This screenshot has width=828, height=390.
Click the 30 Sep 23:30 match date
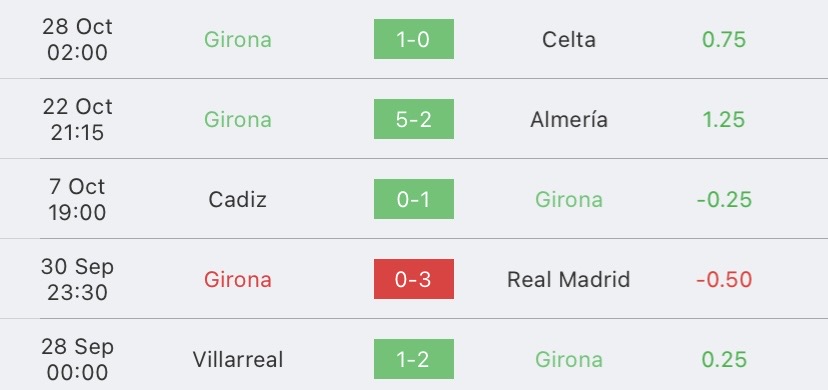coord(77,280)
